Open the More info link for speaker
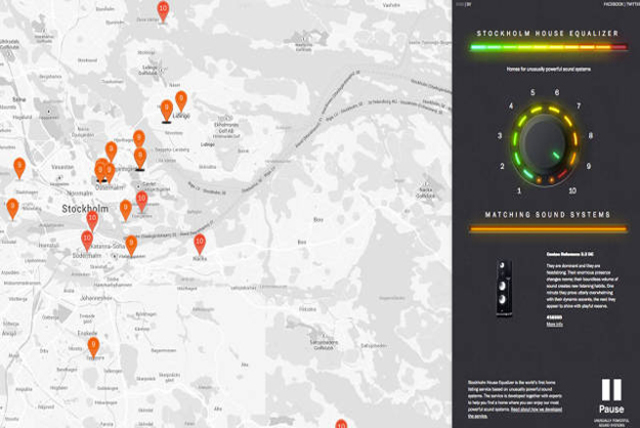Image resolution: width=640 pixels, height=428 pixels. (x=554, y=324)
